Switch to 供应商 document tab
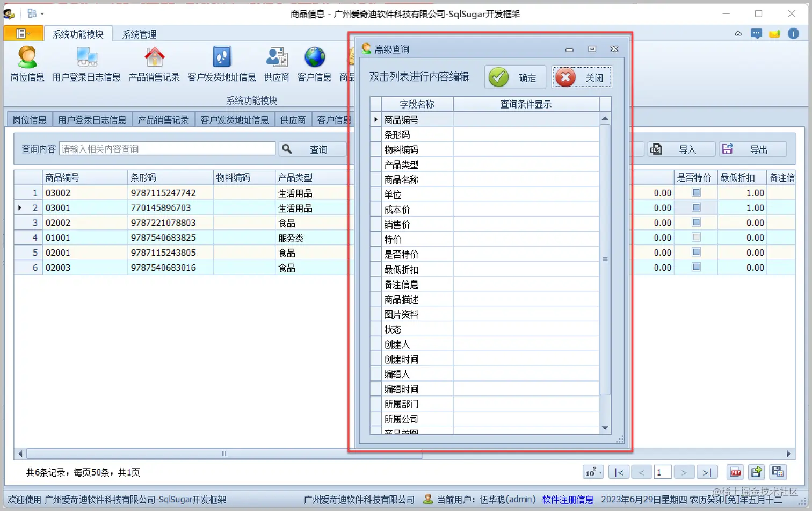This screenshot has height=511, width=812. [x=293, y=119]
